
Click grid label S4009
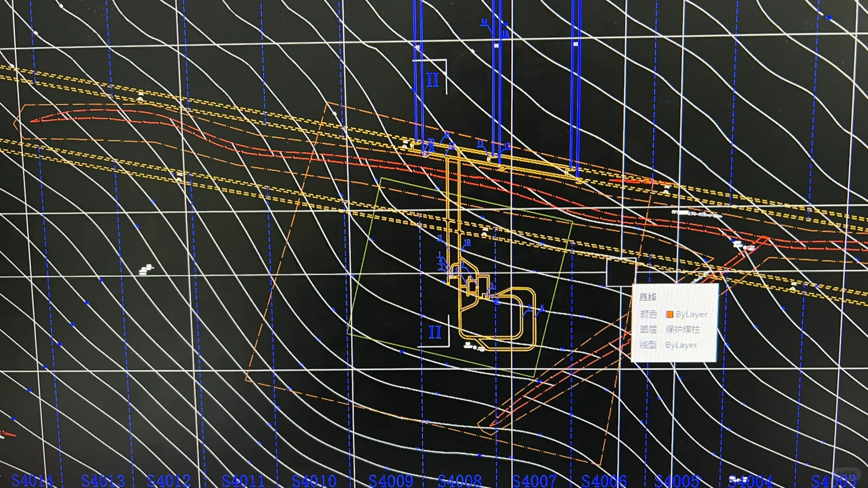pyautogui.click(x=391, y=481)
